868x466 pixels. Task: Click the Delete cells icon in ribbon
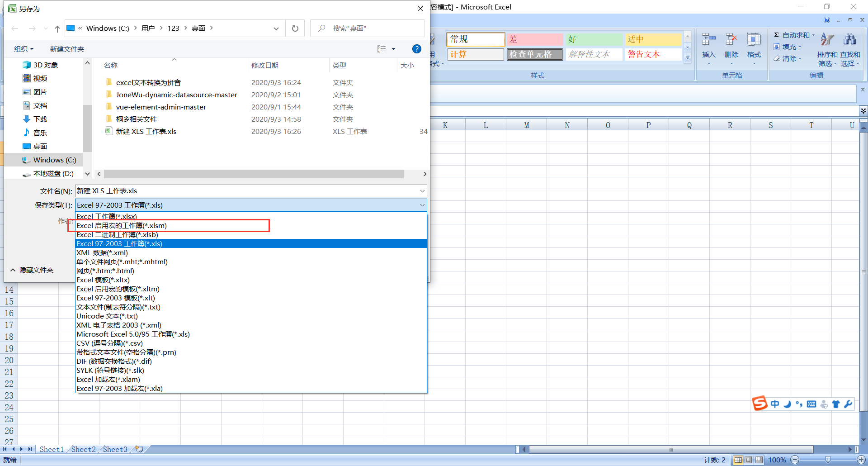(731, 40)
